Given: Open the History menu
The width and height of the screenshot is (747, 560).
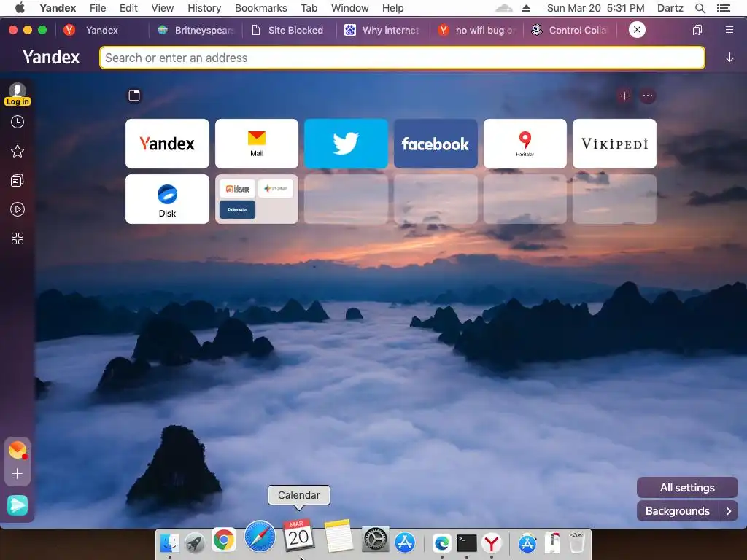Looking at the screenshot, I should [204, 8].
